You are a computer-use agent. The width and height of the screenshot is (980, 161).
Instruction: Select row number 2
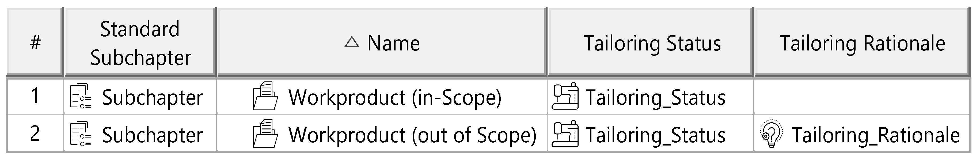[x=35, y=134]
